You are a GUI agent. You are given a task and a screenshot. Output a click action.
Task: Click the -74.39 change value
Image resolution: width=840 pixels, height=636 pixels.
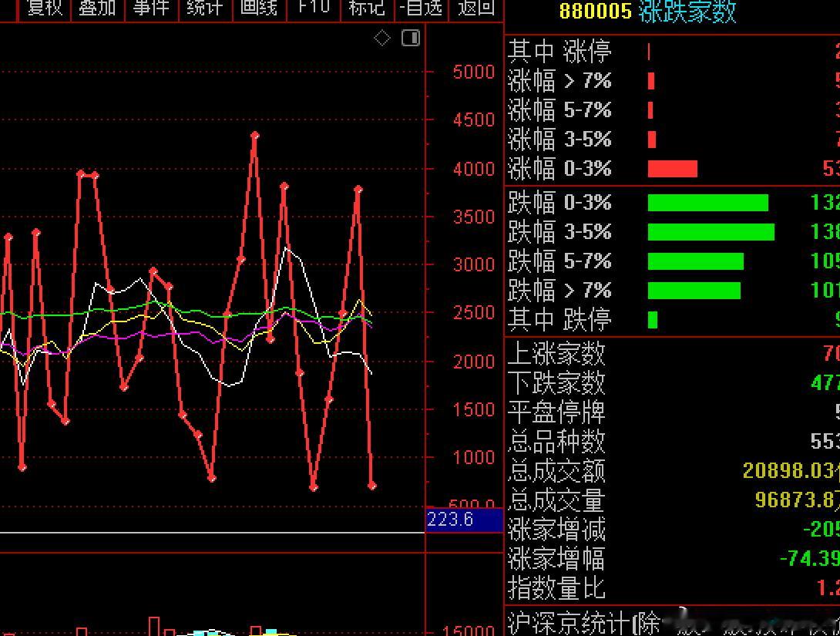[x=809, y=559]
